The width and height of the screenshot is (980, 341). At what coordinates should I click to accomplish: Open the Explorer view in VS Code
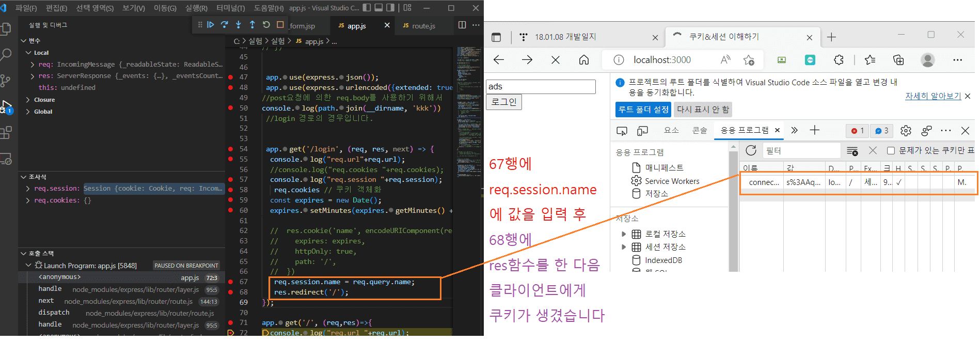[x=6, y=28]
